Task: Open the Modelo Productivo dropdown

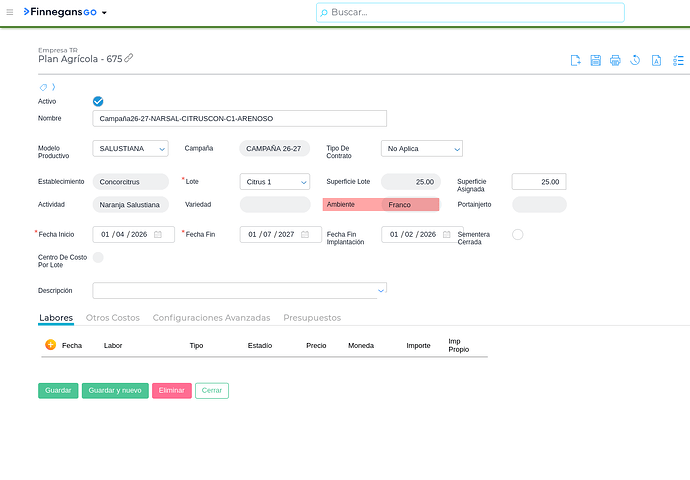Action: click(x=132, y=149)
